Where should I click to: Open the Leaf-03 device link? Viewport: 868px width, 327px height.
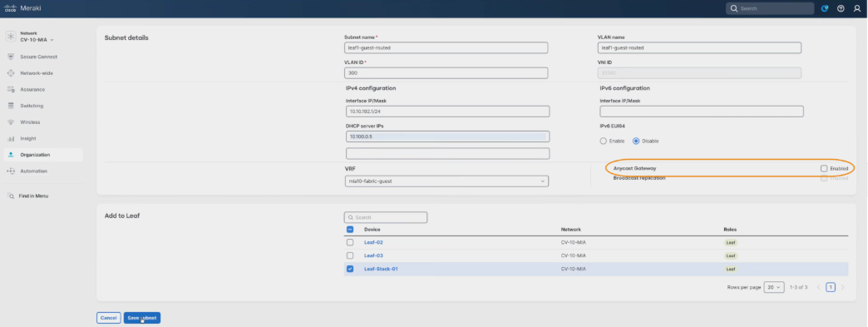[373, 255]
